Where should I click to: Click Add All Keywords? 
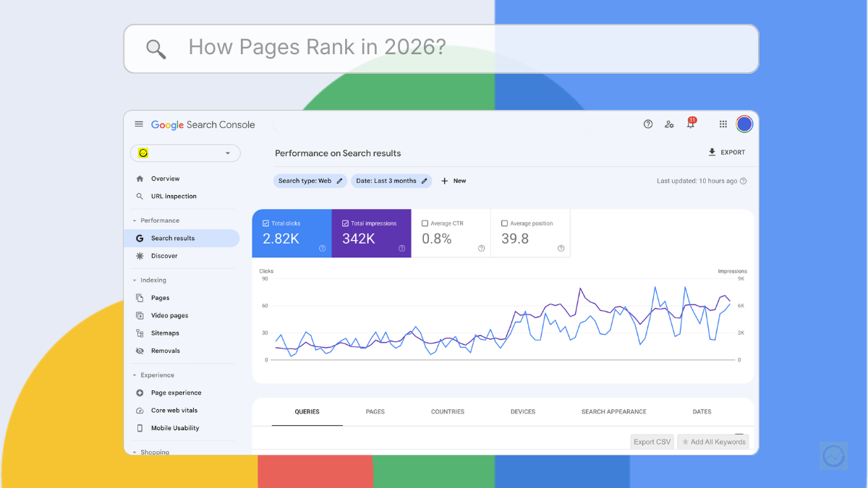(x=713, y=441)
